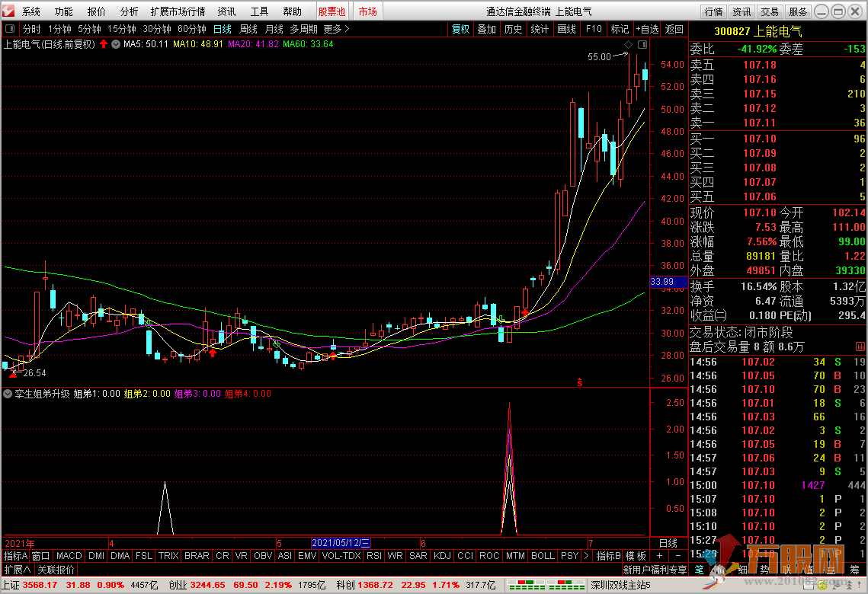Switch the sub-chart indicator to BOLL
Screen dimensions: 868x594
click(x=543, y=556)
